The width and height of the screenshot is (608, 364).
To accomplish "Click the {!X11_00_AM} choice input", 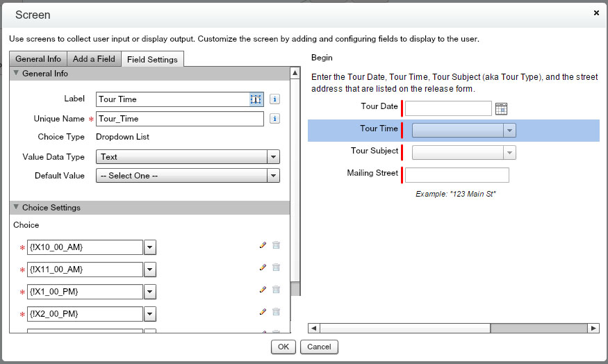I will click(x=85, y=270).
